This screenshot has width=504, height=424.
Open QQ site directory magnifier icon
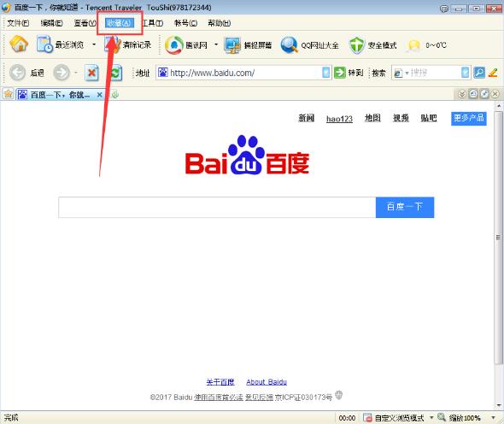[289, 45]
